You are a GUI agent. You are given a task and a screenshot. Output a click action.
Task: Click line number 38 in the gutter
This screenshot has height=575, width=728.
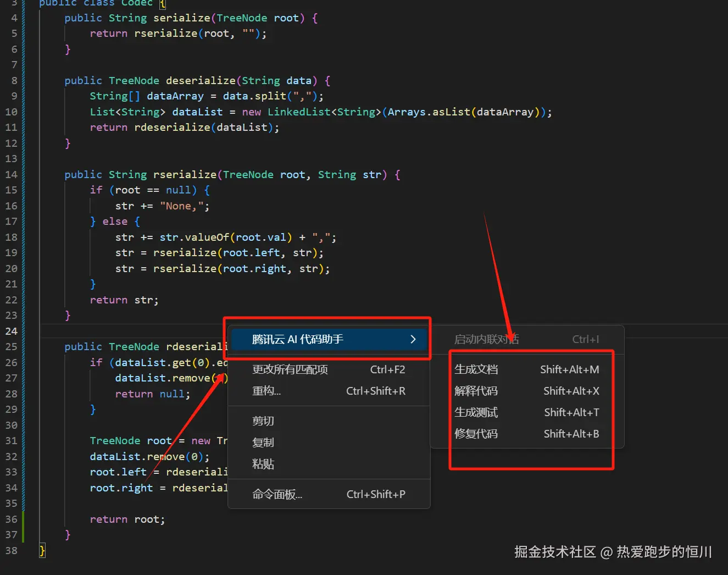(x=12, y=550)
